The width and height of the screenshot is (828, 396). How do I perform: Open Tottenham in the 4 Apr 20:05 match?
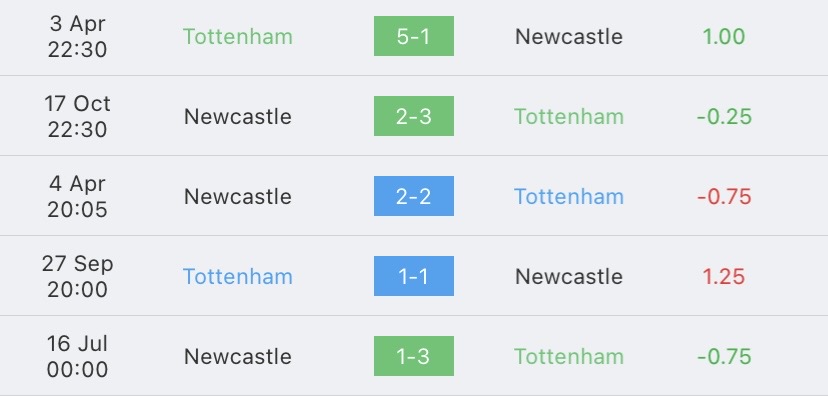(569, 196)
